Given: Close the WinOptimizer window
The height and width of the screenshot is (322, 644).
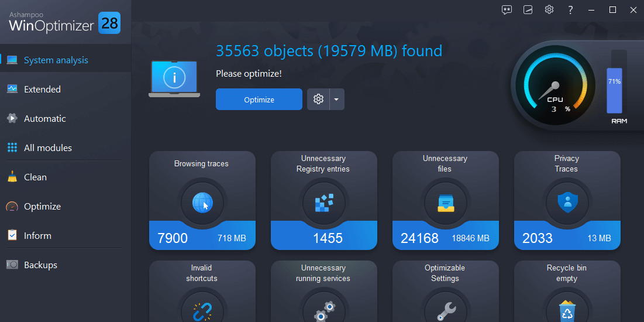Looking at the screenshot, I should [633, 10].
